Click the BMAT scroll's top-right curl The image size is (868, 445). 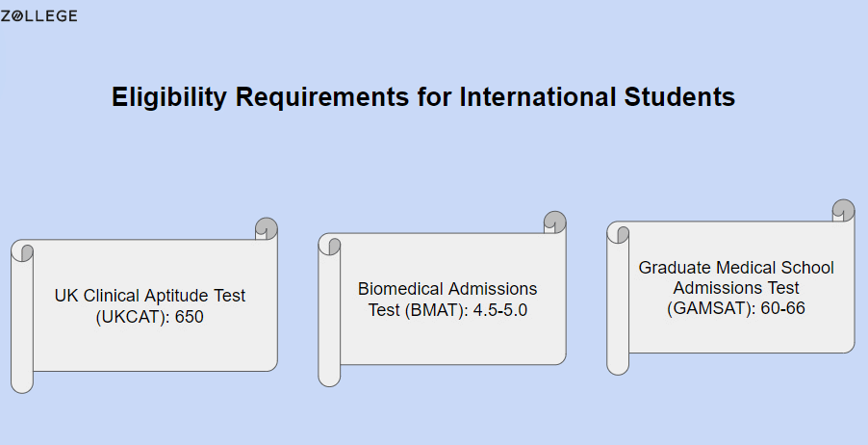[554, 222]
